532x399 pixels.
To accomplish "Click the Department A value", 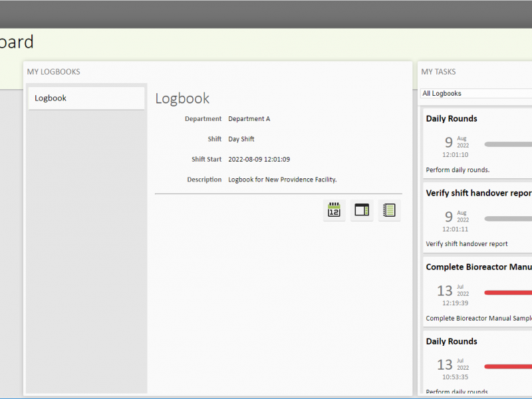I will (249, 119).
